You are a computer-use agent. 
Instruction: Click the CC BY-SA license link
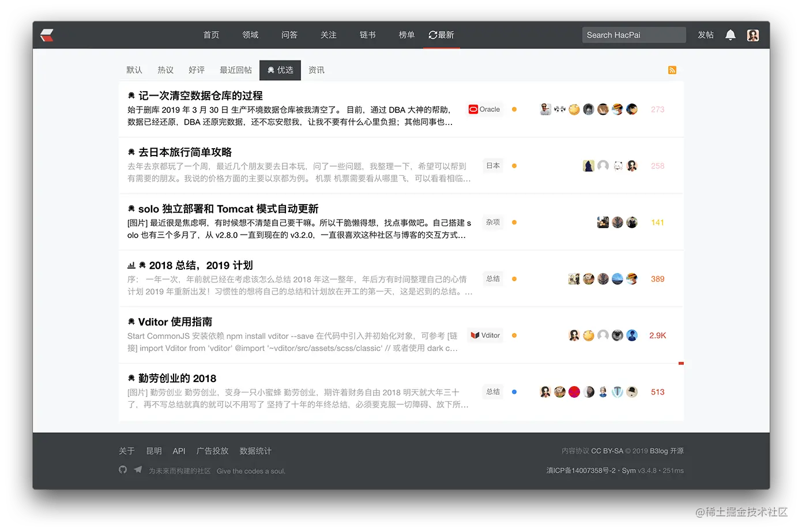coord(607,451)
